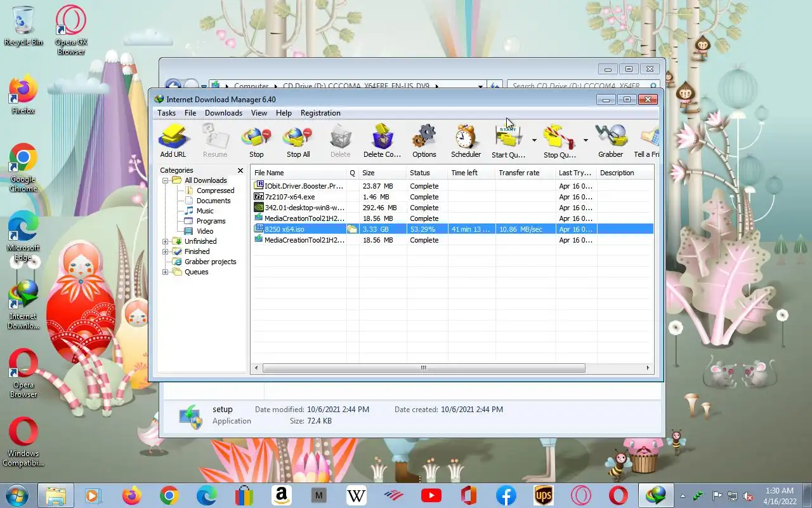Open the Scheduler clock icon
The image size is (812, 508).
click(466, 140)
